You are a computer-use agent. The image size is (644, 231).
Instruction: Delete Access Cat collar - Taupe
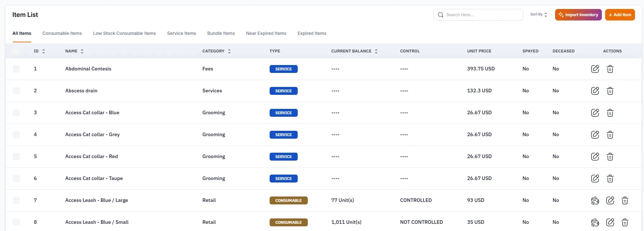point(610,179)
